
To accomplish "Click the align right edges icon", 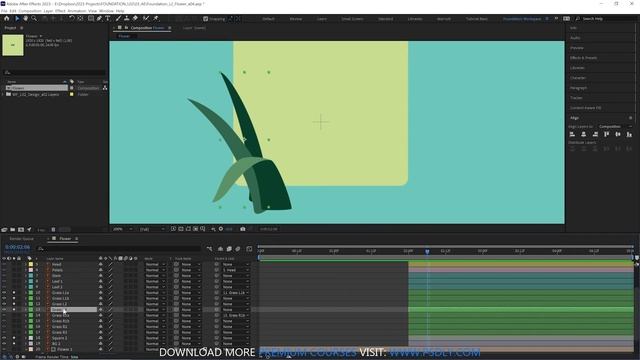I will click(595, 134).
